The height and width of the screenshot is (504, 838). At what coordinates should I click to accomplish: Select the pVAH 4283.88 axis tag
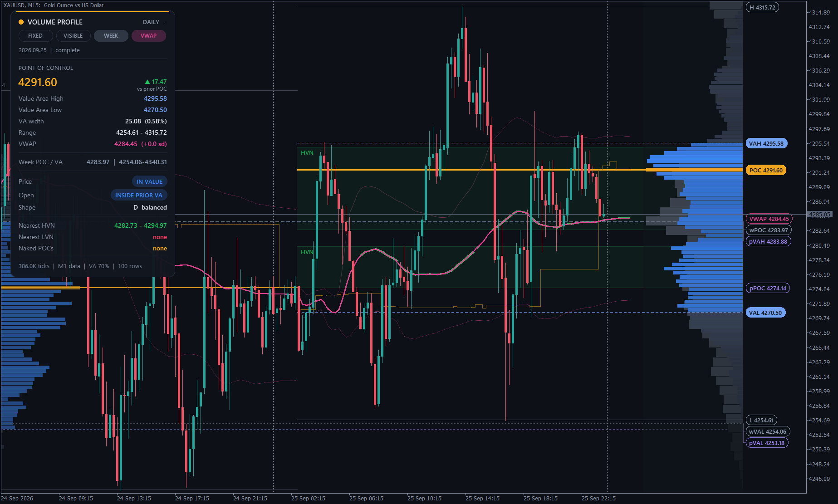tap(768, 241)
